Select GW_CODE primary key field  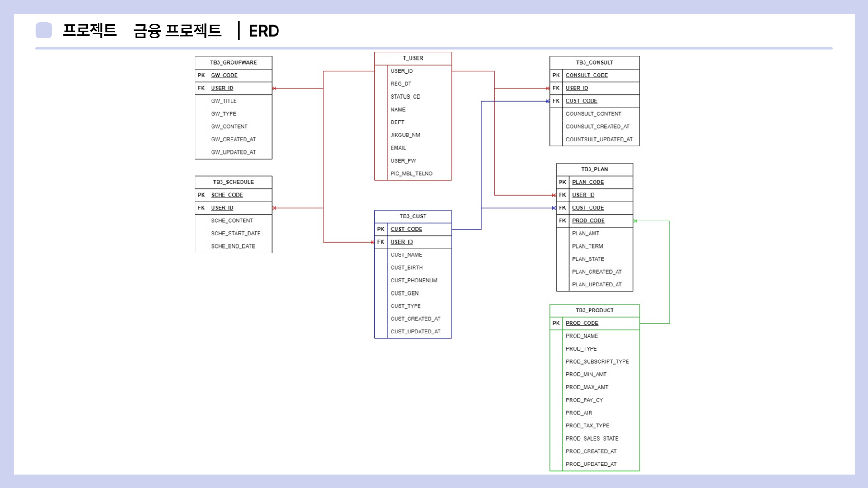224,75
